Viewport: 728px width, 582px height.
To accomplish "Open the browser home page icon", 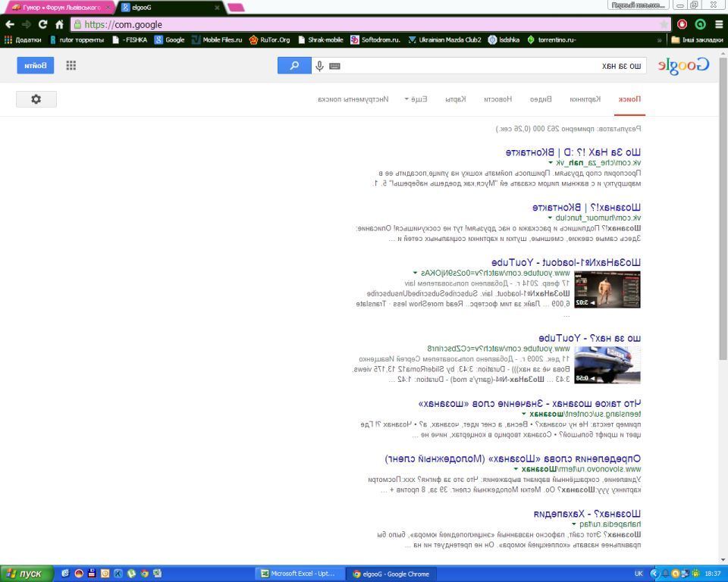I will [x=59, y=24].
